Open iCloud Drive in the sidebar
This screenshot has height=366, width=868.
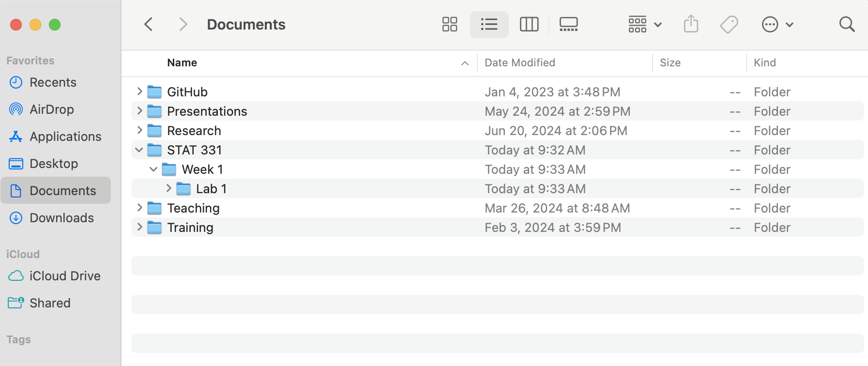click(x=56, y=276)
